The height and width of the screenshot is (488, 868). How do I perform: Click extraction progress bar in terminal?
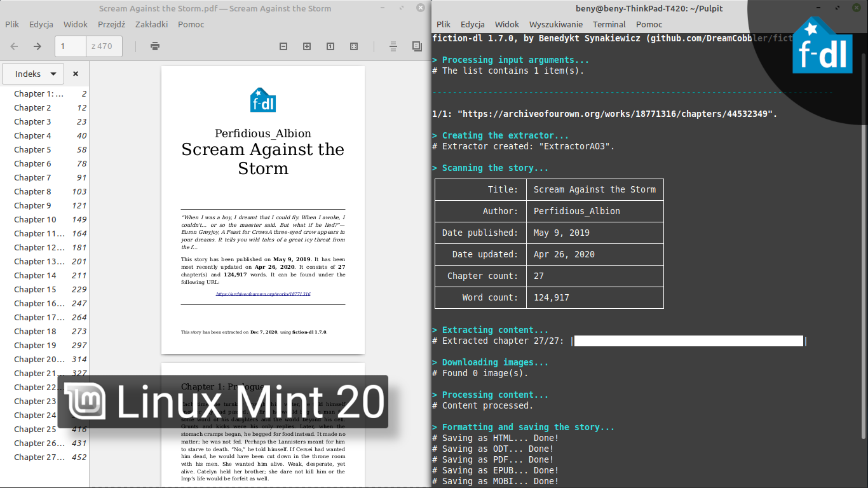coord(689,341)
